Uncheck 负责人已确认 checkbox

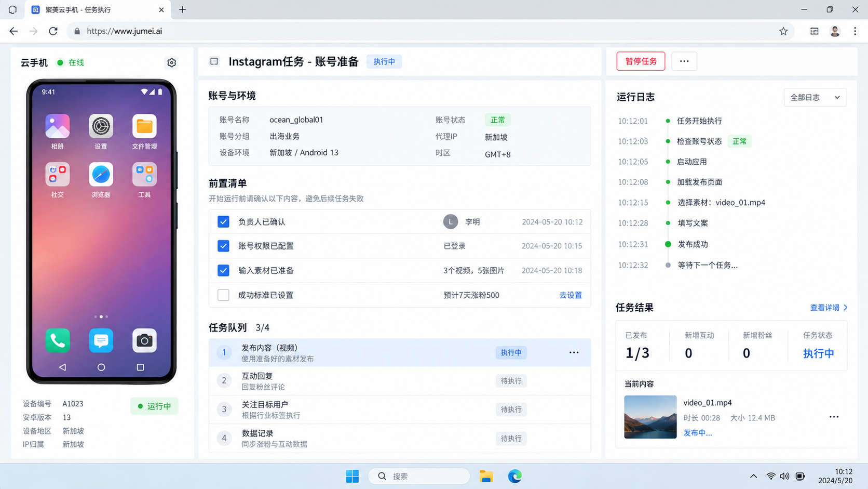point(223,222)
